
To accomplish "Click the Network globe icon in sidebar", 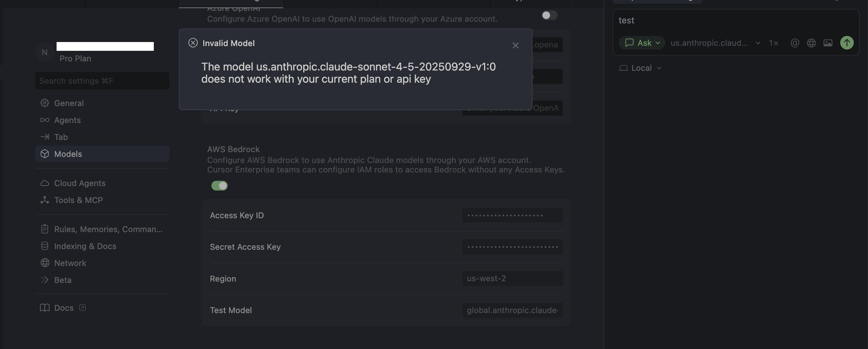I will click(45, 263).
